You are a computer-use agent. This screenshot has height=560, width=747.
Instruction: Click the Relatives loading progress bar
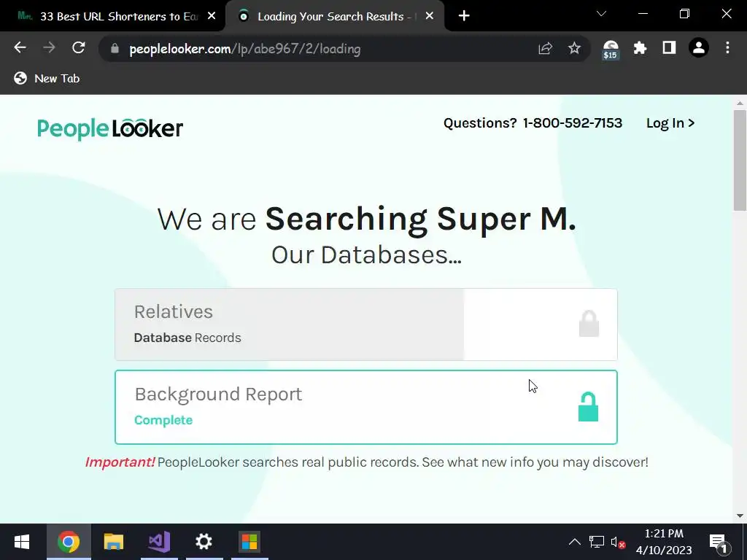click(x=289, y=324)
